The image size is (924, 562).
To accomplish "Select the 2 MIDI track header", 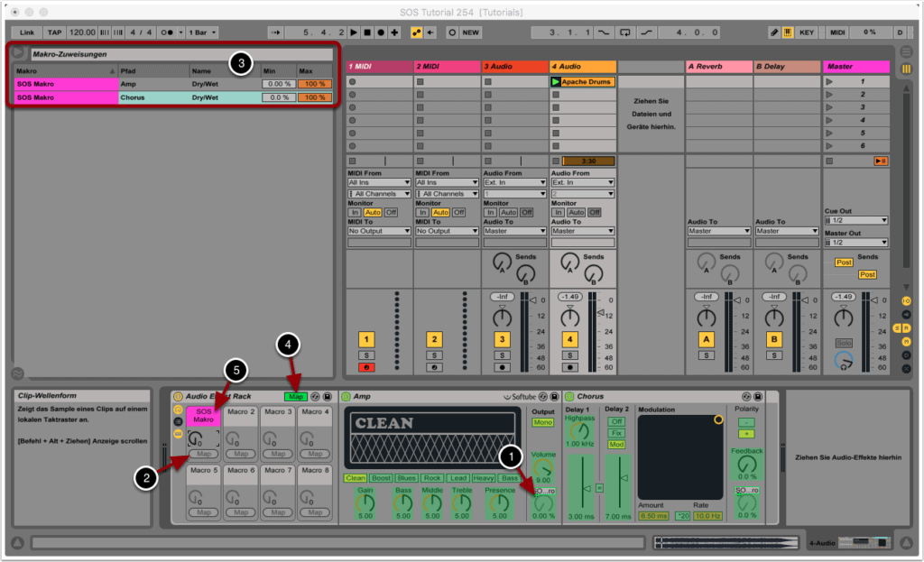I will click(x=447, y=67).
